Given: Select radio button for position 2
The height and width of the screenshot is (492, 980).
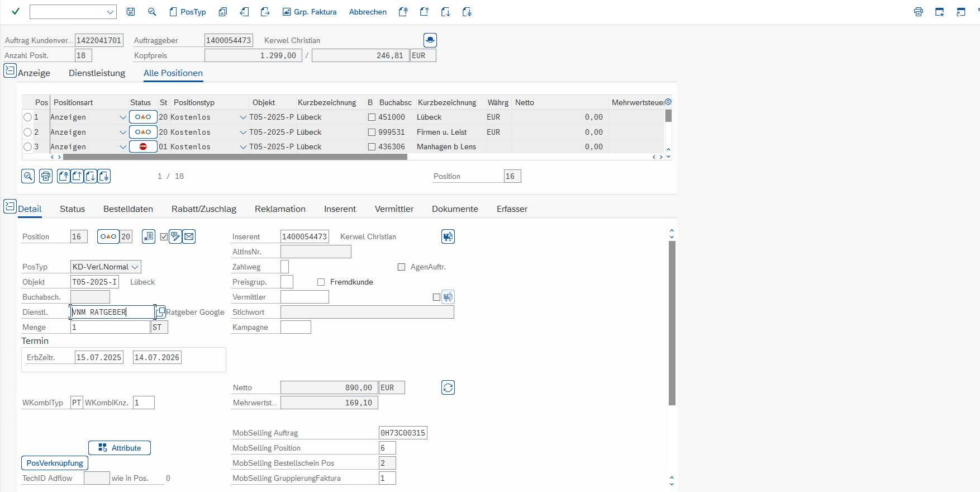Looking at the screenshot, I should 28,132.
